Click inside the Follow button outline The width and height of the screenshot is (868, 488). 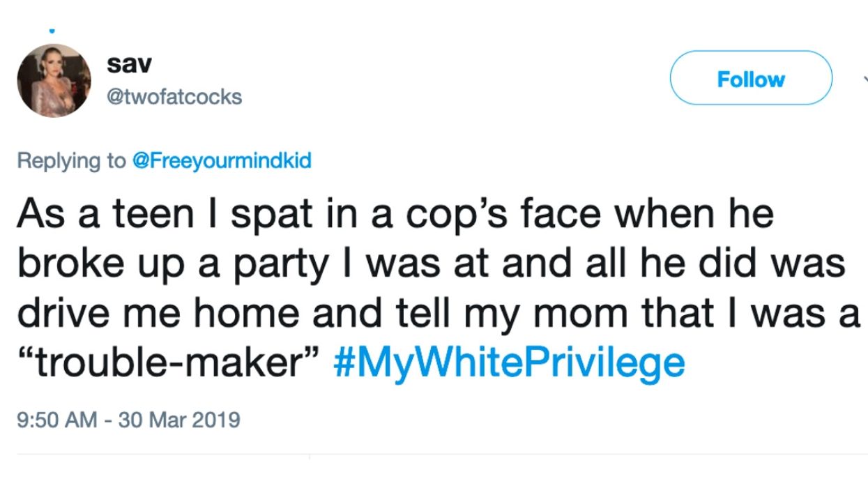point(750,79)
